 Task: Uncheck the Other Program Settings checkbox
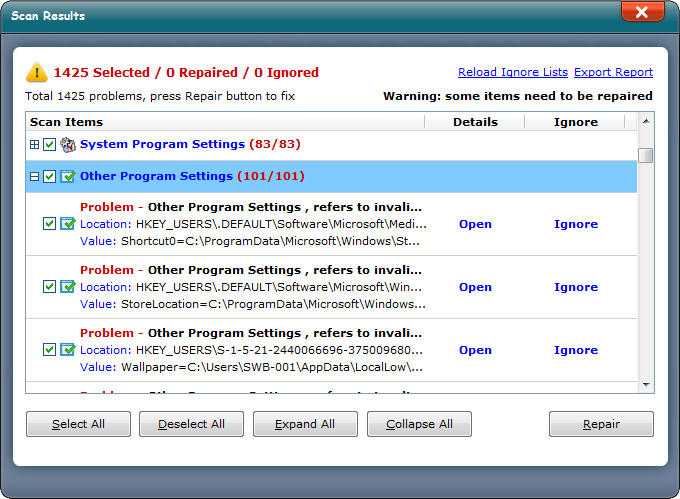pyautogui.click(x=49, y=176)
